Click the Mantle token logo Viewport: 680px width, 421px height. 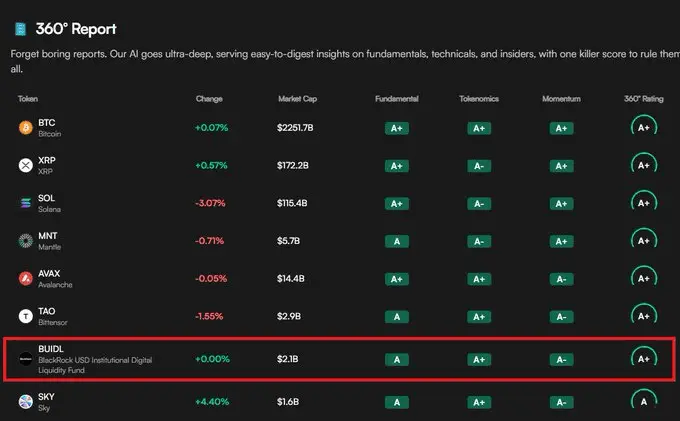[26, 241]
